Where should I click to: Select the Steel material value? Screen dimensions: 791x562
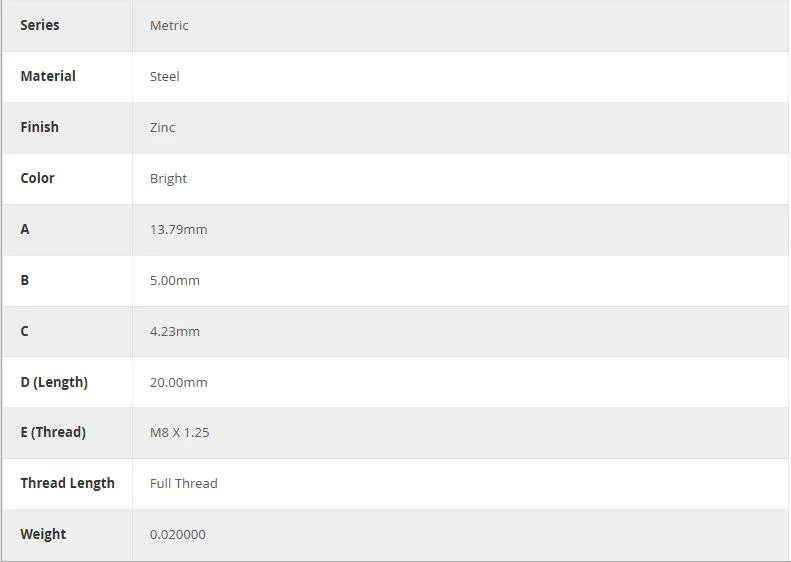[x=164, y=77]
